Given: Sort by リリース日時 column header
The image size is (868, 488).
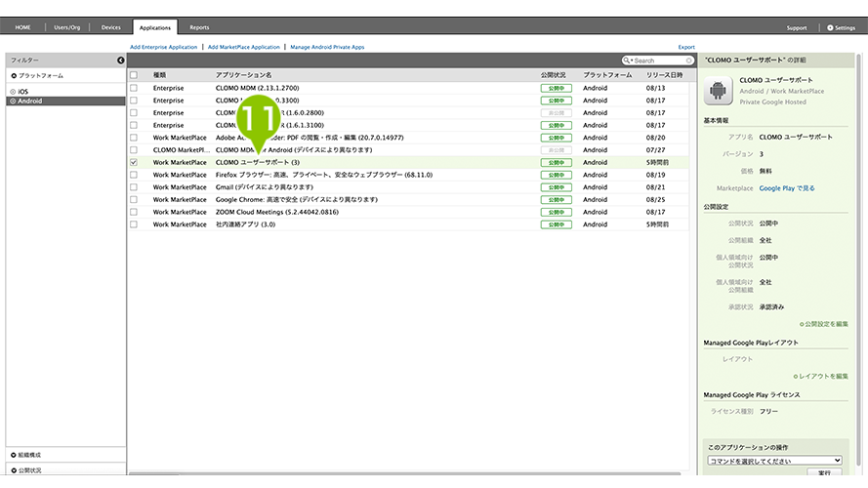Looking at the screenshot, I should coord(664,75).
